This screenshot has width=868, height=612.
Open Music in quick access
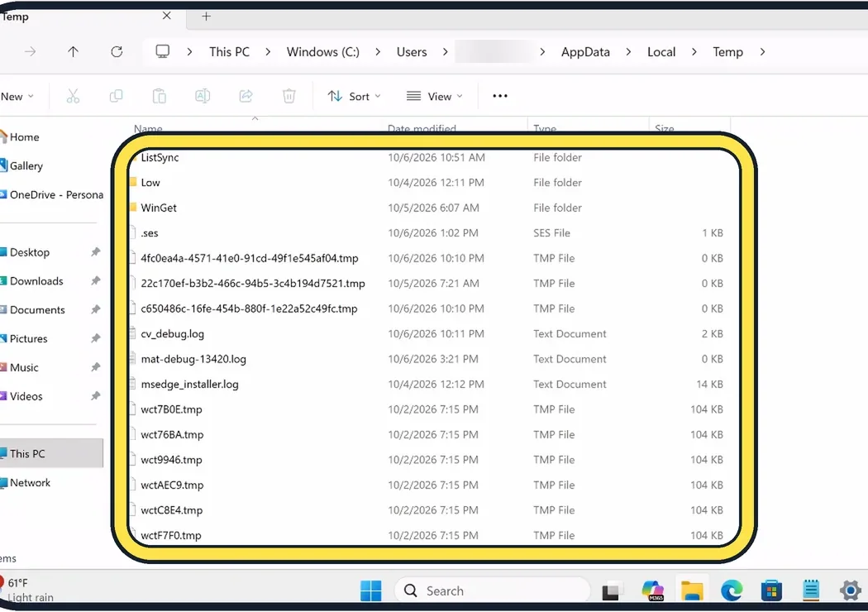pos(24,367)
